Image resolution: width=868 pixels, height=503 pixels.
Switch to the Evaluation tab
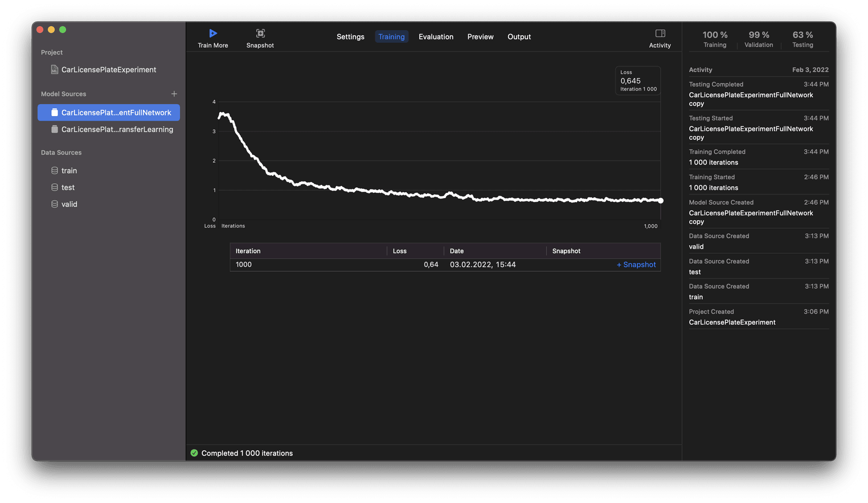click(x=436, y=36)
